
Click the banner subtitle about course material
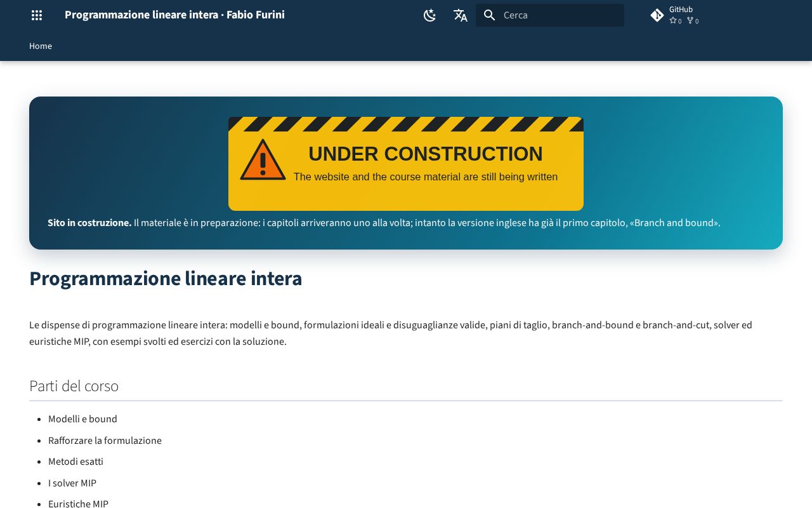click(426, 177)
